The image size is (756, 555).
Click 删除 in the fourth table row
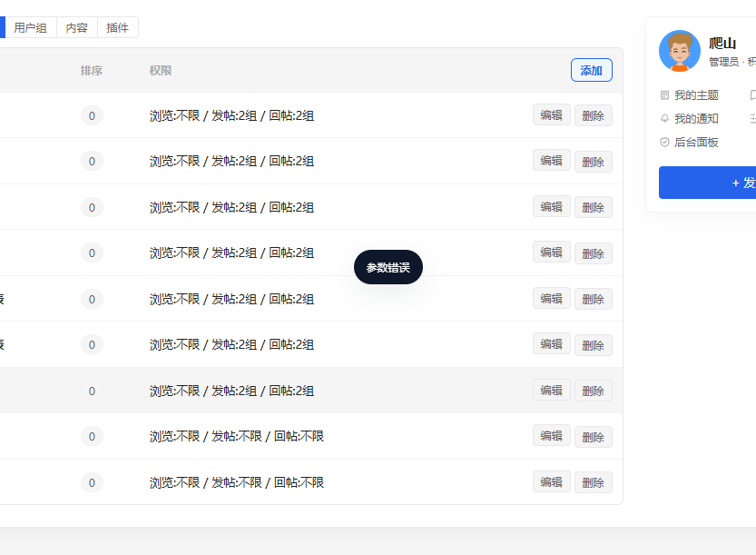pos(594,253)
